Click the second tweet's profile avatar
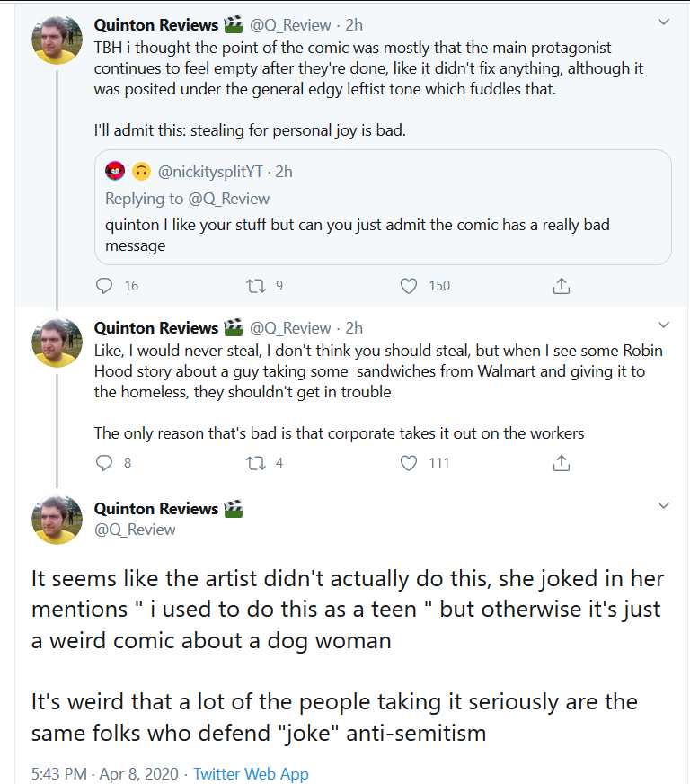The image size is (690, 784). (x=57, y=342)
